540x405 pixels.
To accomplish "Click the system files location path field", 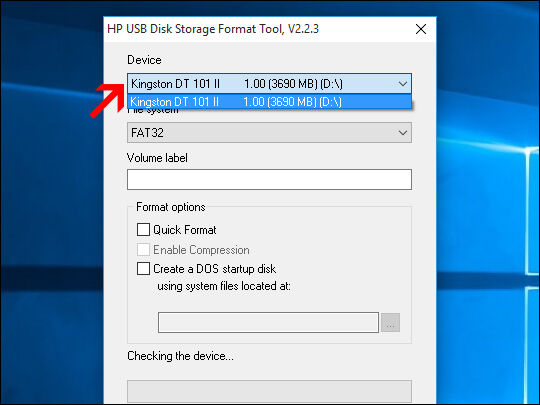I will [x=268, y=322].
